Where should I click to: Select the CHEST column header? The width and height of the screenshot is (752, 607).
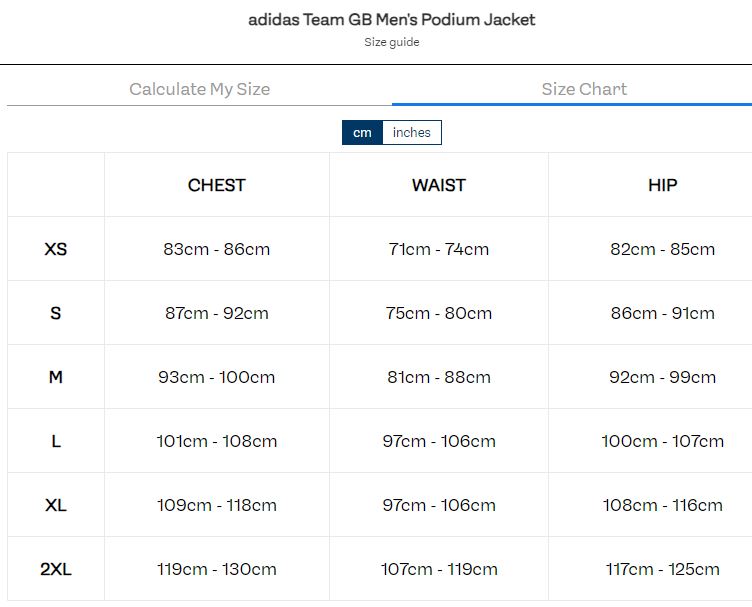coord(217,185)
